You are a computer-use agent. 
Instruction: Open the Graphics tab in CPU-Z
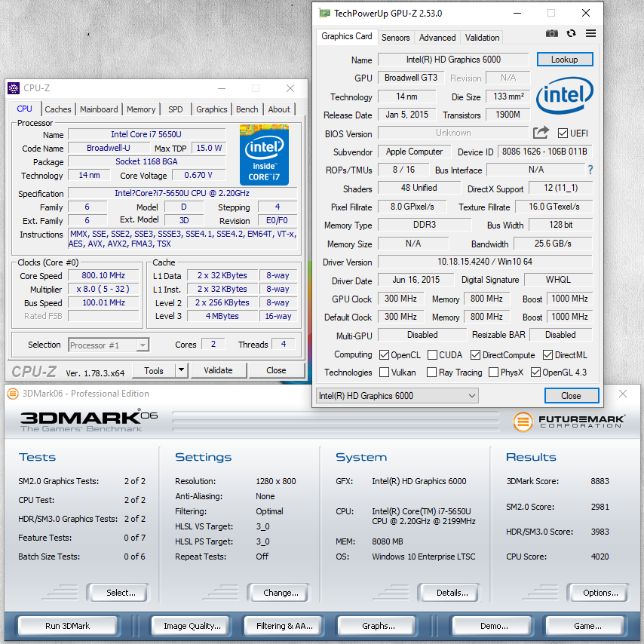click(x=212, y=109)
